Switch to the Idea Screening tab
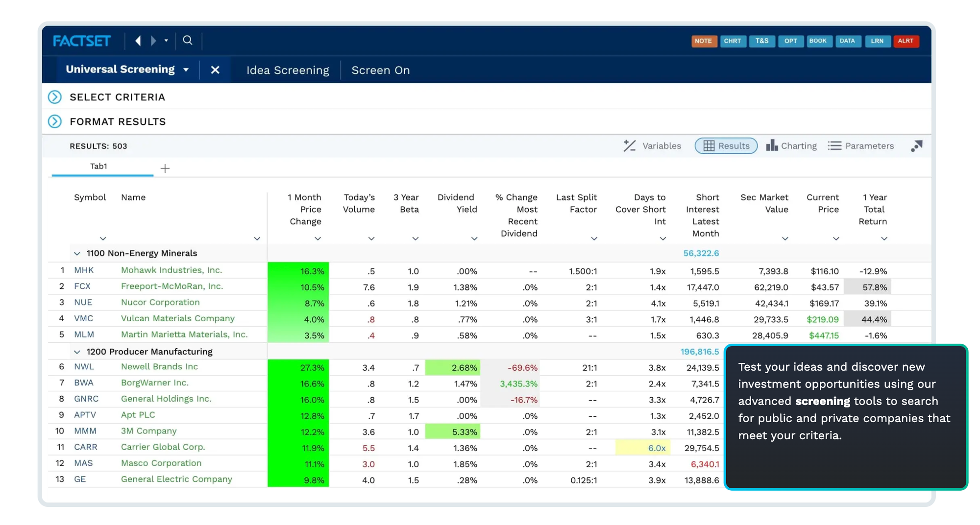 (287, 70)
